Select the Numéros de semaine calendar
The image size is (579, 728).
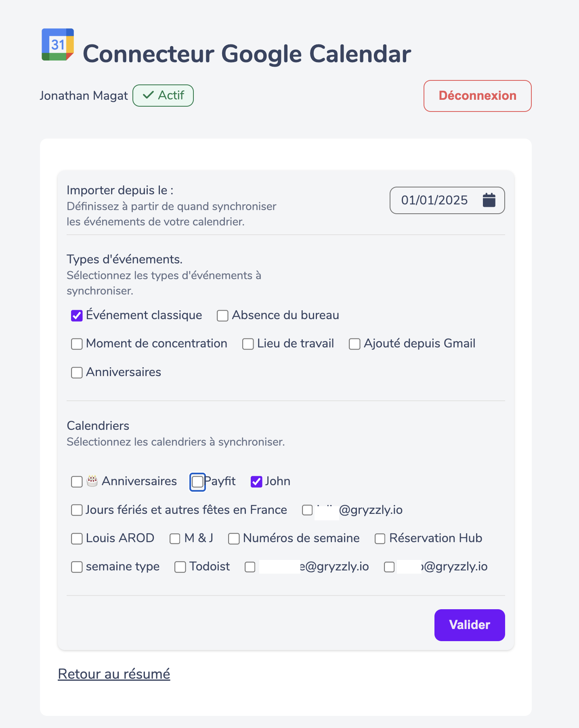[x=234, y=539]
